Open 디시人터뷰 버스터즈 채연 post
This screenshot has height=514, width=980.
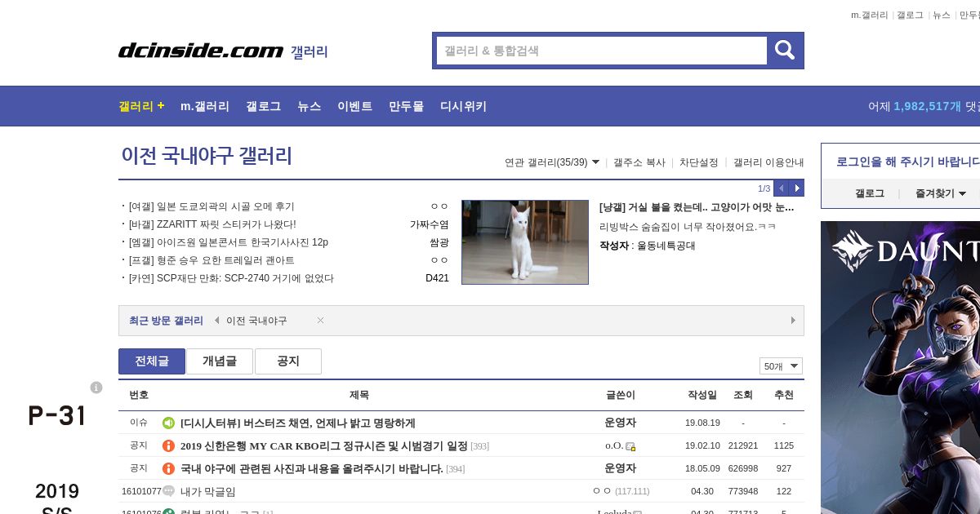coord(297,423)
